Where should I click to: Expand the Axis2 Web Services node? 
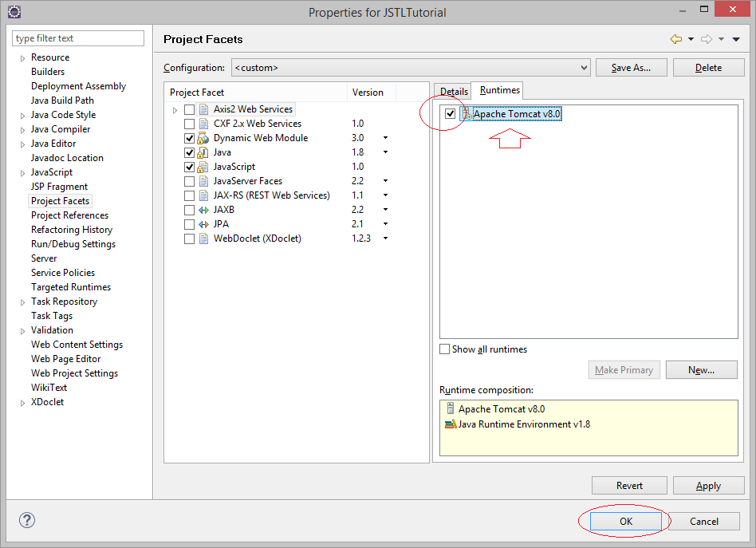pyautogui.click(x=175, y=110)
